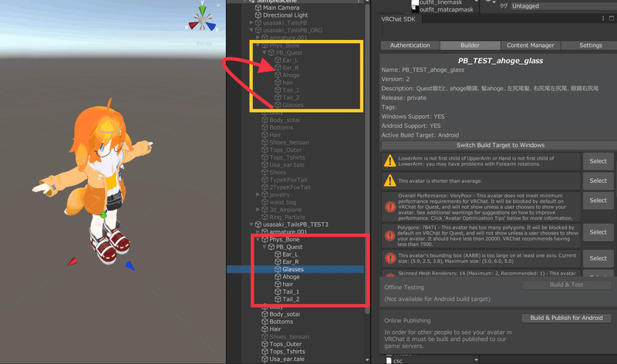Click the warning triangle for shorter than average
The width and height of the screenshot is (617, 364).
[x=390, y=180]
